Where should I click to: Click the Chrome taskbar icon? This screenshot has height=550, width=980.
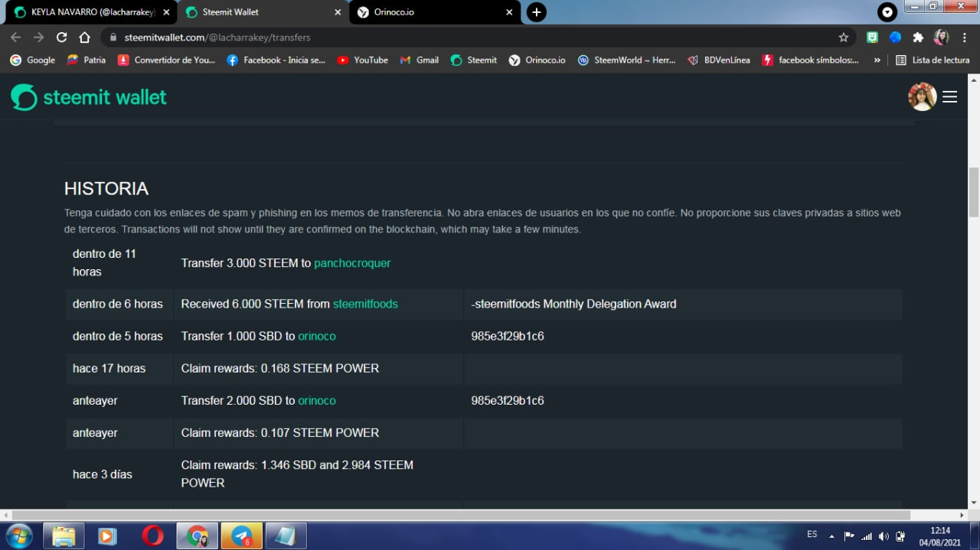pyautogui.click(x=198, y=535)
